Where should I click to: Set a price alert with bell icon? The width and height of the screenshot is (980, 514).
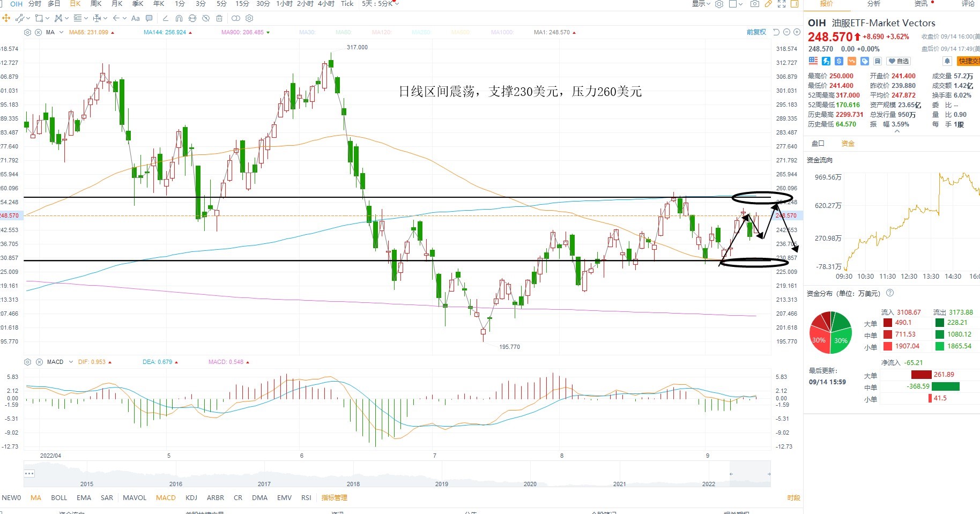coord(947,61)
